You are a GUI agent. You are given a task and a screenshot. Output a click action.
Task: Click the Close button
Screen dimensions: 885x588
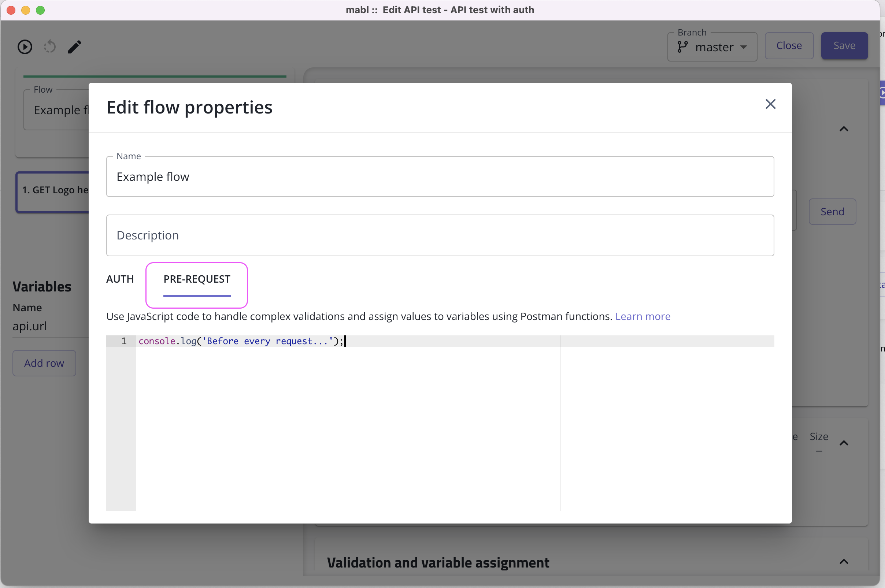pos(789,46)
